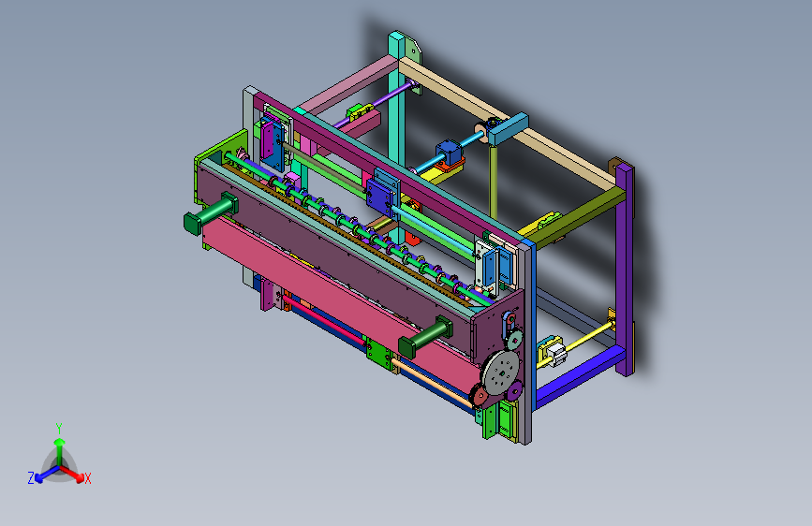Select the purple vertical frame post

(625, 270)
